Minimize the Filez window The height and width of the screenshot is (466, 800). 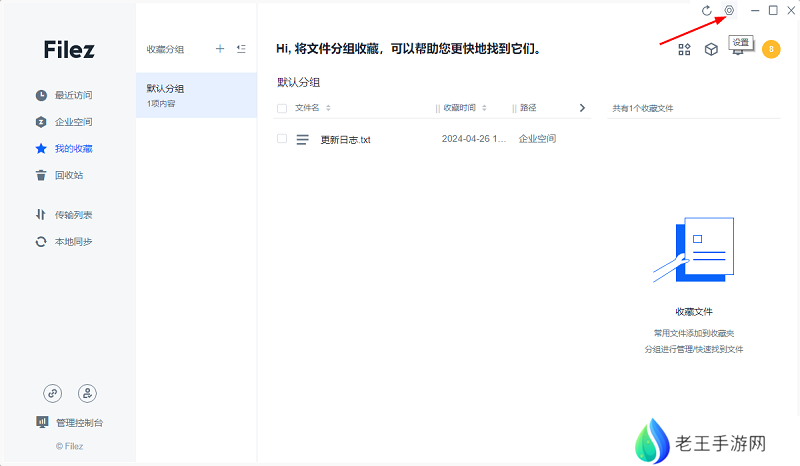tap(755, 10)
